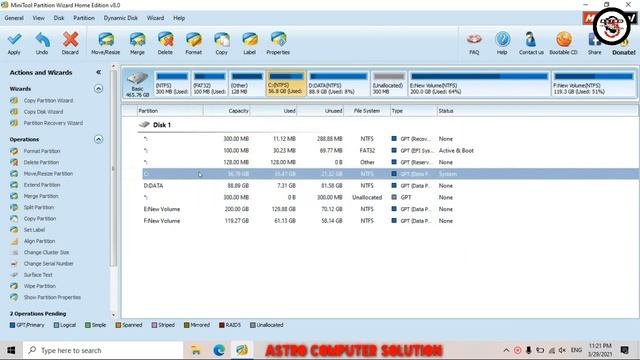
Task: Open the View menu
Action: (39, 18)
